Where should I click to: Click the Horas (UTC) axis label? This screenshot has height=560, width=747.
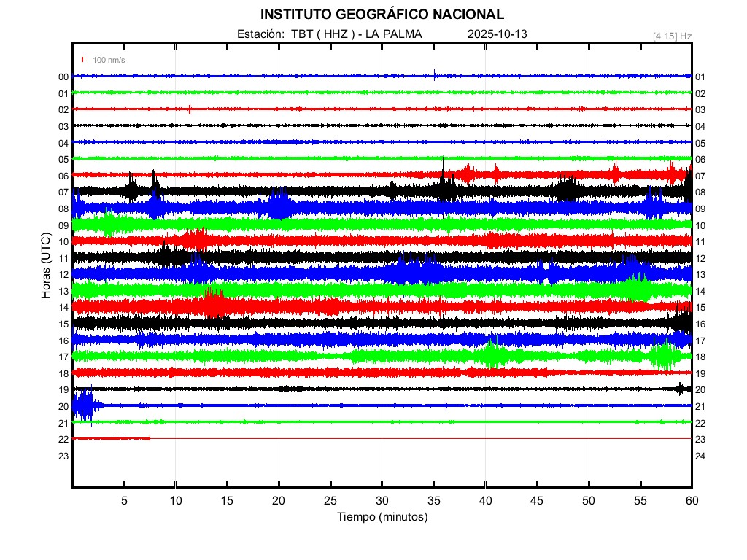(45, 266)
